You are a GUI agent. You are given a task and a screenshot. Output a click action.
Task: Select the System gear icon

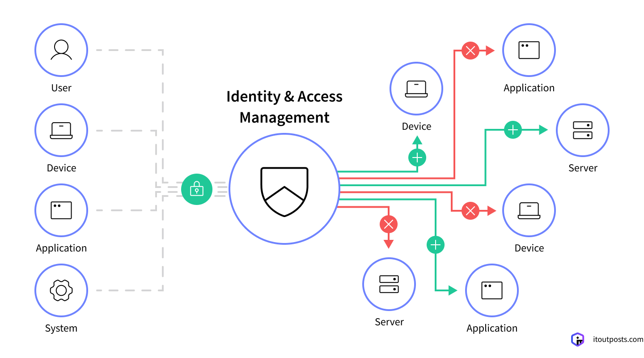pyautogui.click(x=61, y=290)
